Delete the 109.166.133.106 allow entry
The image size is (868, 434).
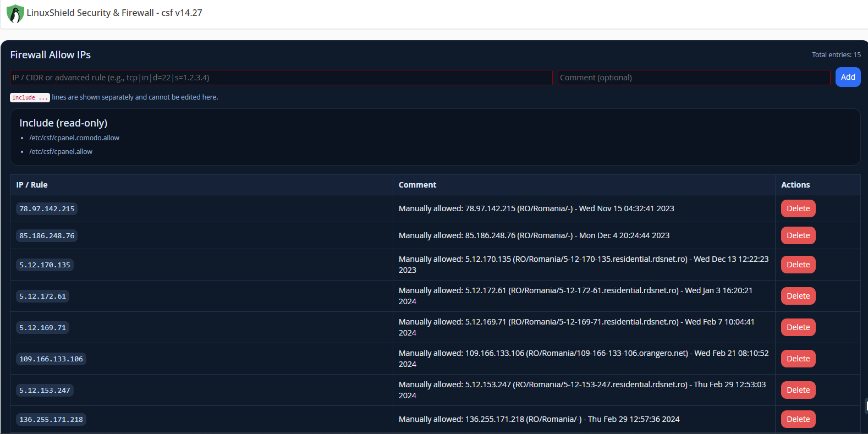[x=798, y=359]
